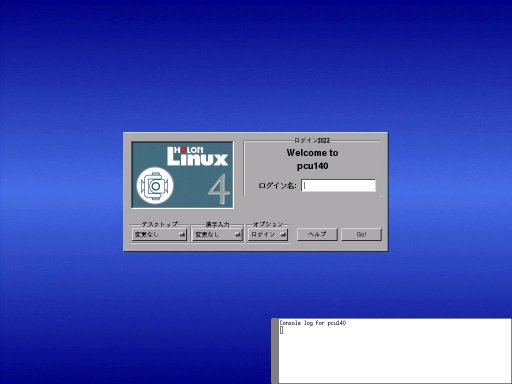Click the Console log for pcu140 header line
The width and height of the screenshot is (512, 384).
pyautogui.click(x=313, y=323)
